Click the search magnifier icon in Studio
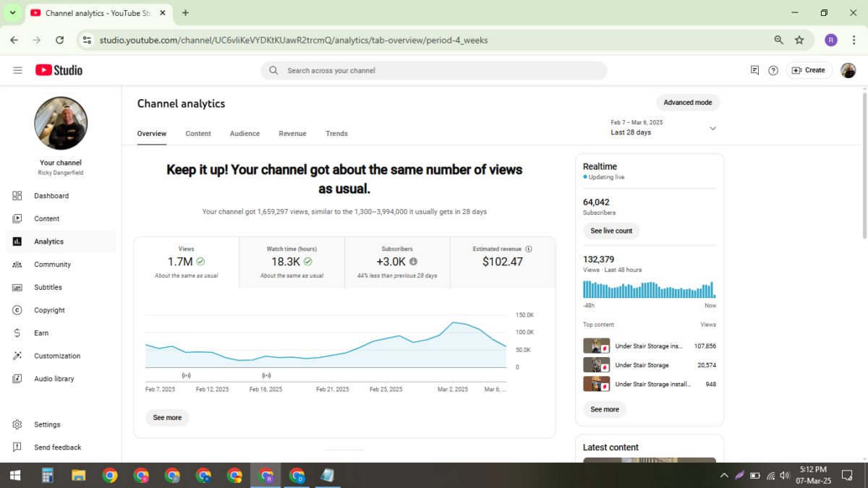 (x=273, y=70)
